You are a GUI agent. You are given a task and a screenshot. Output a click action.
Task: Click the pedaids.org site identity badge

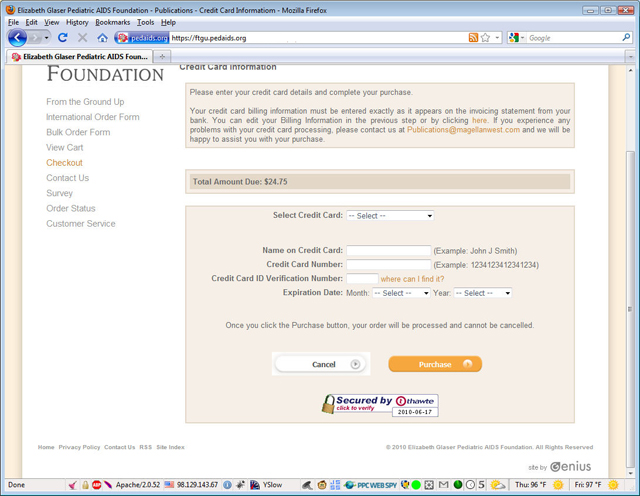click(142, 38)
